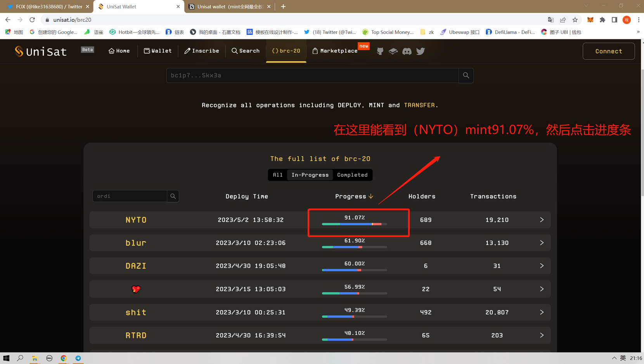Open File Explorer from taskbar
The height and width of the screenshot is (364, 644).
pos(35,358)
